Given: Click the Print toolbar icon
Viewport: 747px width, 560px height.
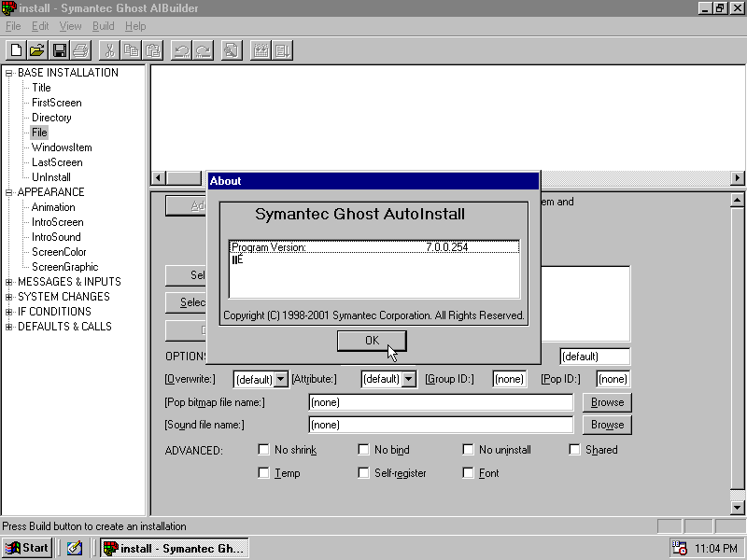Looking at the screenshot, I should [x=81, y=50].
